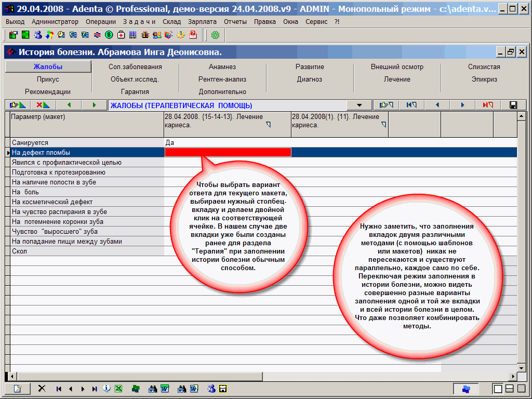Open the ЖАЛОБЫ section dropdown arrow
Image resolution: width=532 pixels, height=399 pixels.
[360, 105]
